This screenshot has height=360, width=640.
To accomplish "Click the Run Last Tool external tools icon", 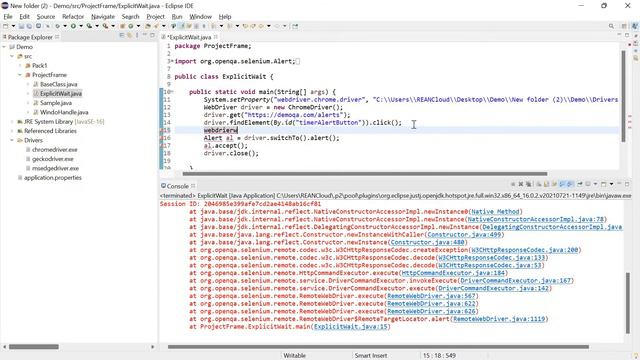I will pos(105,26).
